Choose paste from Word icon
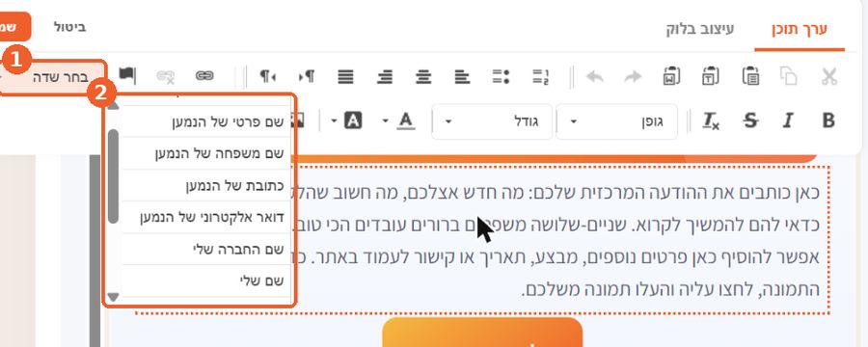 tap(671, 76)
